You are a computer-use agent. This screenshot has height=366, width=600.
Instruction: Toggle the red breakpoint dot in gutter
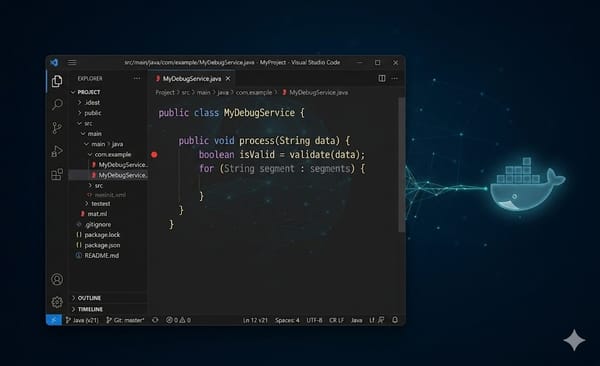154,155
